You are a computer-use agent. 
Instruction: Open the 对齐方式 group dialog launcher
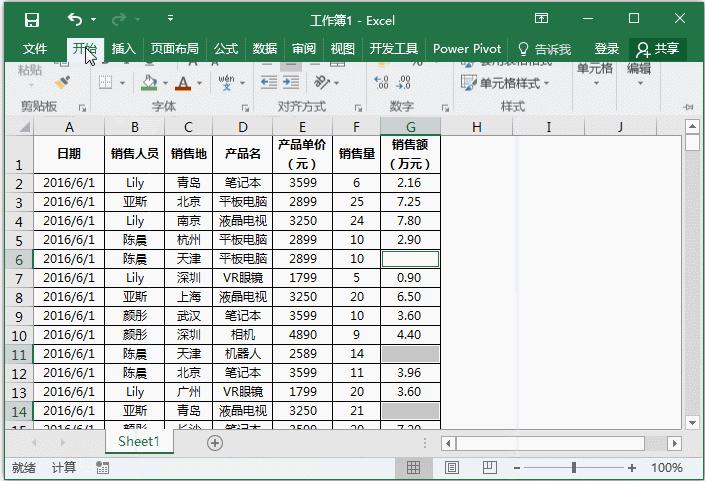[358, 108]
